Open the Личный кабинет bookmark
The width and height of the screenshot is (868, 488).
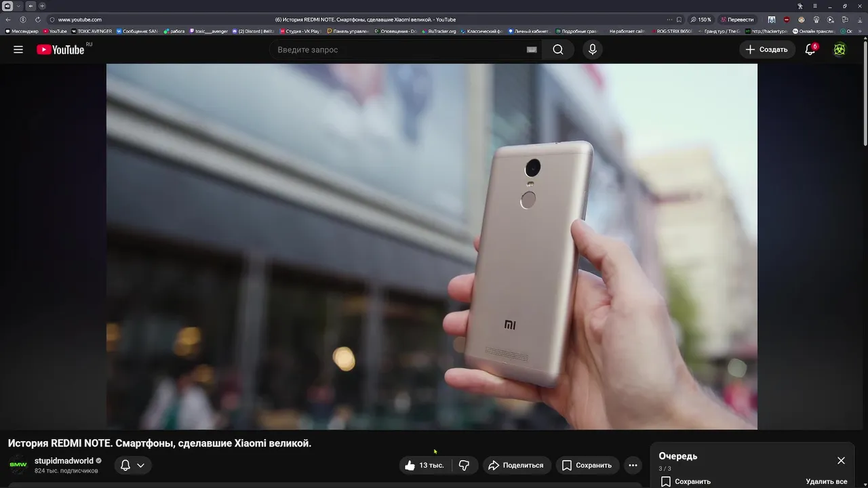(x=529, y=30)
